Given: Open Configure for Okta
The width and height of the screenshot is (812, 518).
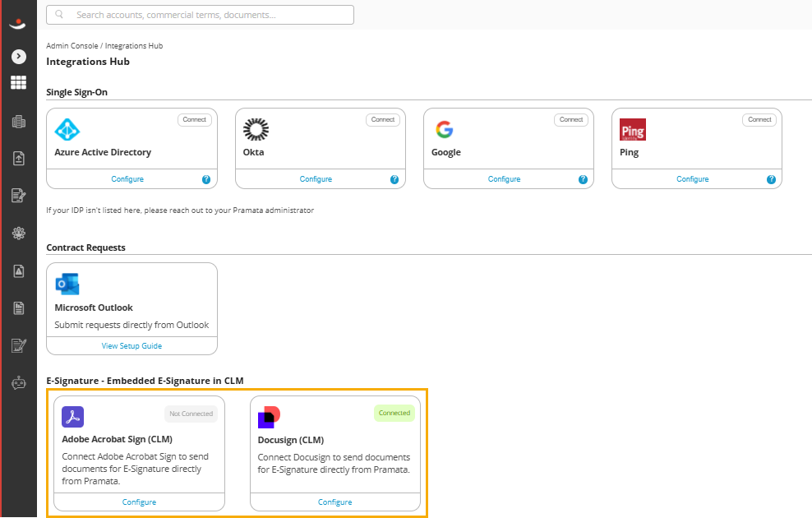Looking at the screenshot, I should [316, 178].
